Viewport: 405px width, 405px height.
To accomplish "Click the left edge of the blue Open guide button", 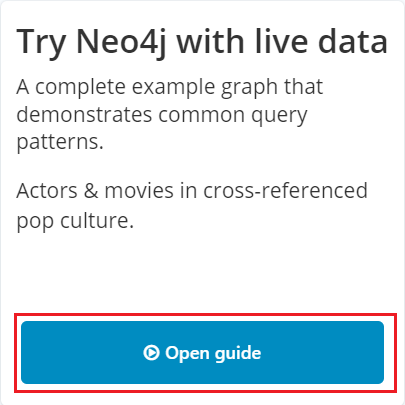I will (25, 352).
